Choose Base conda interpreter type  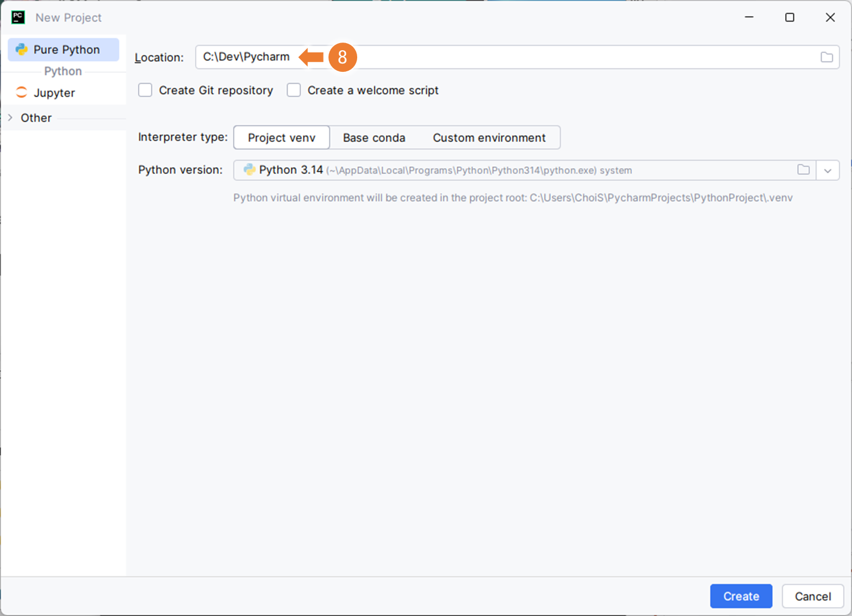pos(374,138)
